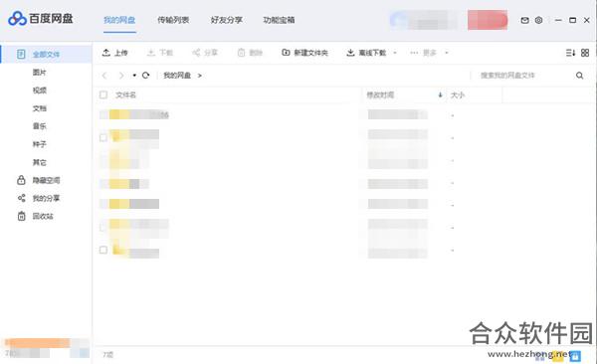The height and width of the screenshot is (364, 597).
Task: Click the 上传 upload icon
Action: [106, 53]
